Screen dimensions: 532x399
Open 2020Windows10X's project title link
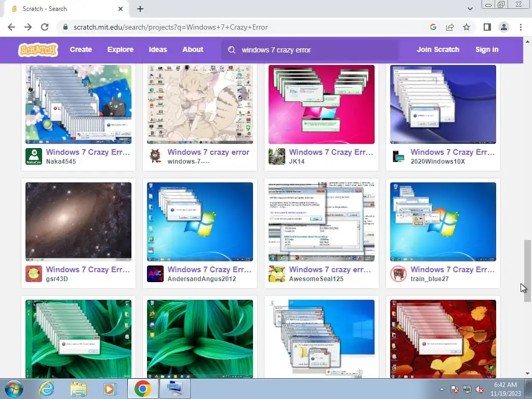point(453,152)
